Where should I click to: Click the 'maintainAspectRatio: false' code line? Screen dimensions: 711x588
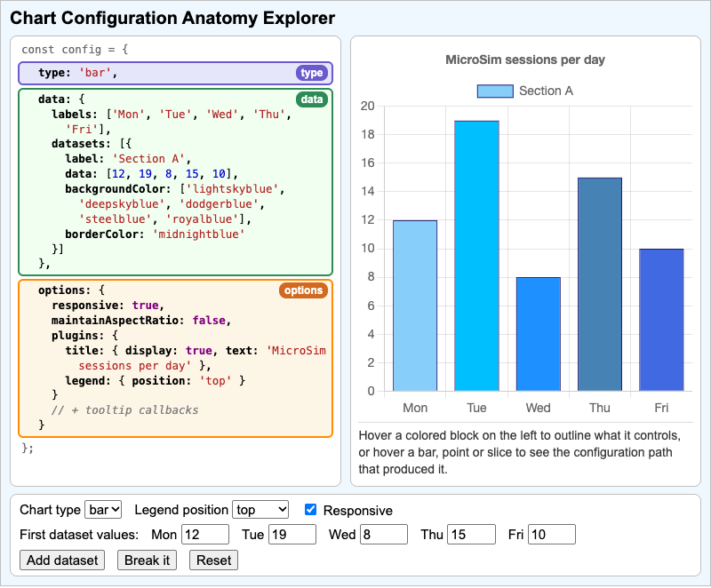pos(141,321)
